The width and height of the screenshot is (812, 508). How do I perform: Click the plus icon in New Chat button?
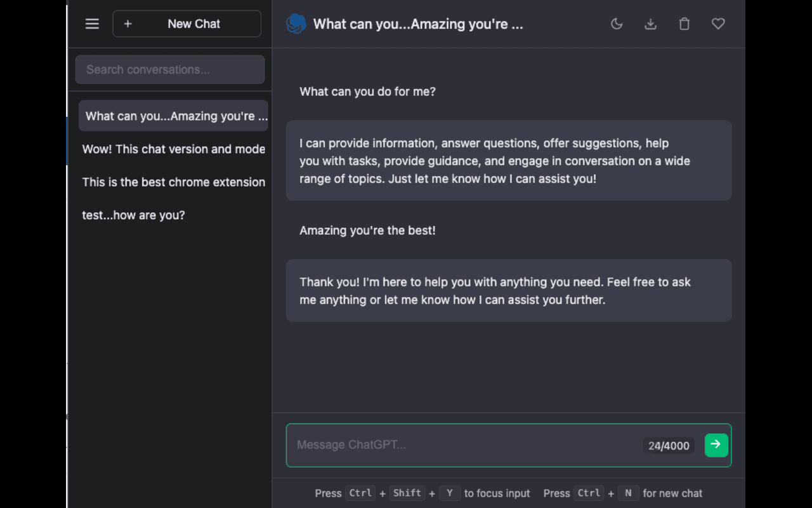128,24
